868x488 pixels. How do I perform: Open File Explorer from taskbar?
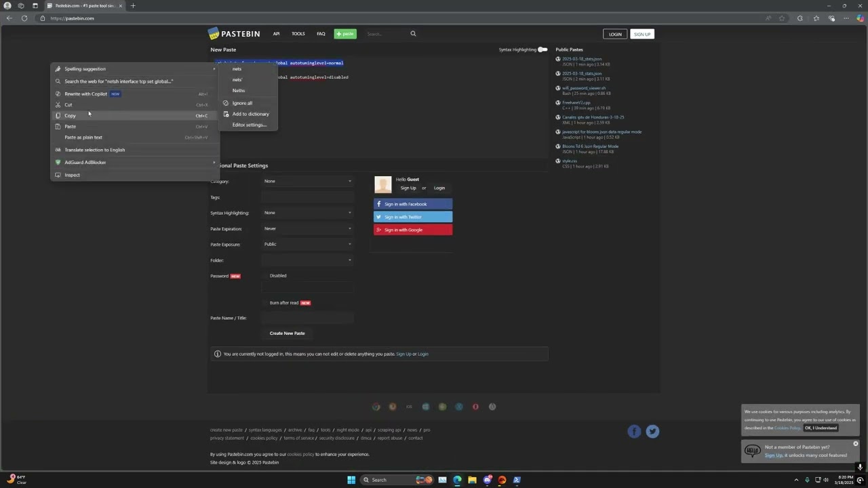point(472,480)
